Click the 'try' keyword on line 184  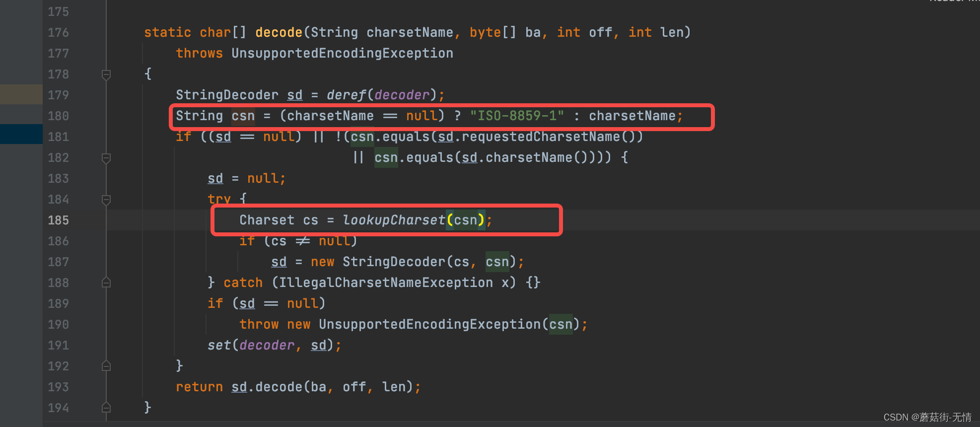click(x=219, y=199)
